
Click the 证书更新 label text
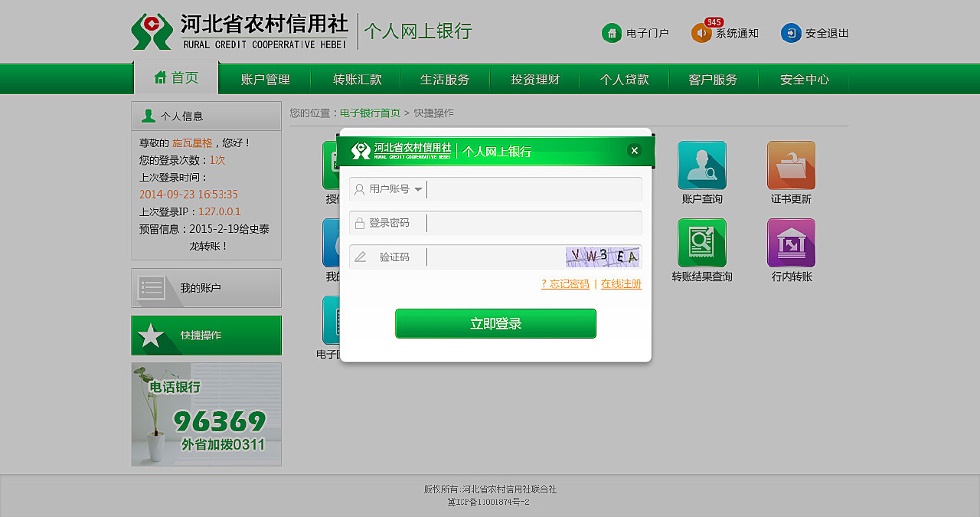791,199
